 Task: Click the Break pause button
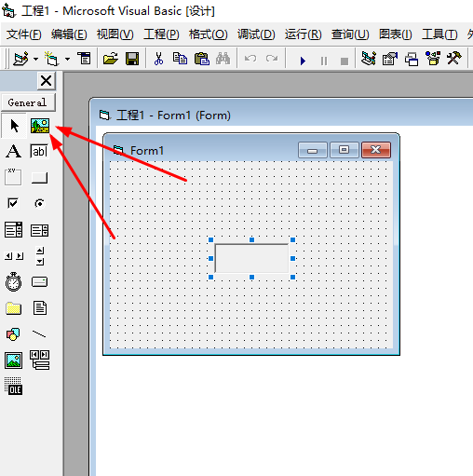pos(324,61)
